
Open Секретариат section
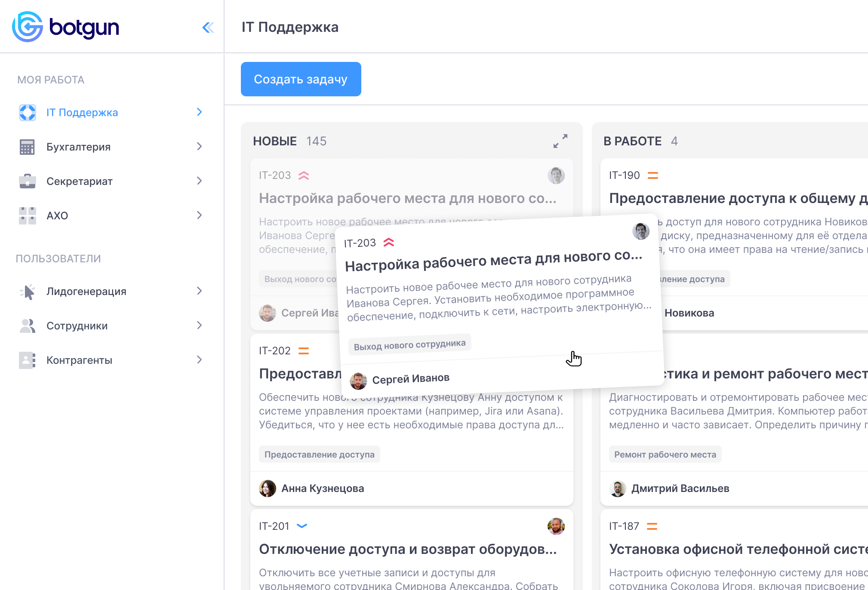111,181
